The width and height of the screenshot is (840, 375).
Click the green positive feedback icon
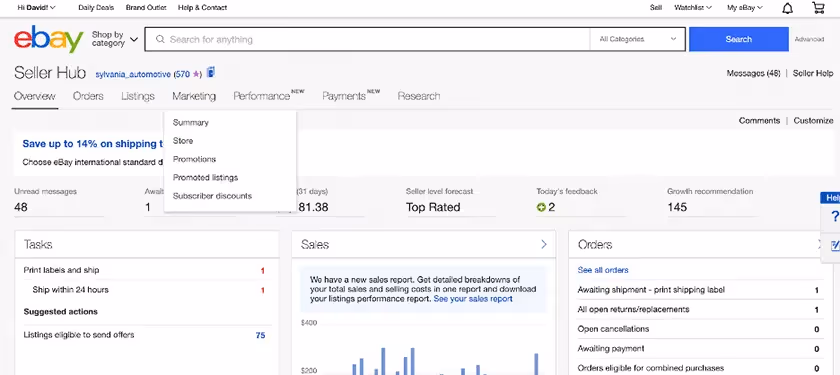pyautogui.click(x=541, y=207)
